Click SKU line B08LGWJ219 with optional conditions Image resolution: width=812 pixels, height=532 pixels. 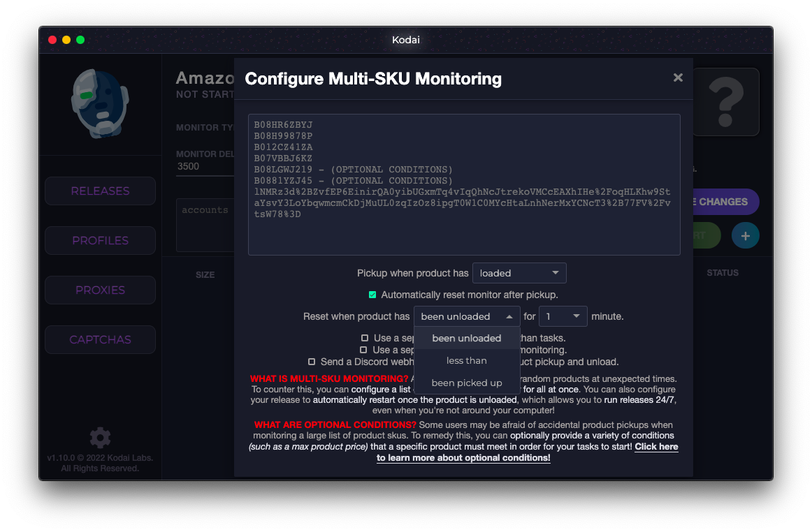pos(353,170)
